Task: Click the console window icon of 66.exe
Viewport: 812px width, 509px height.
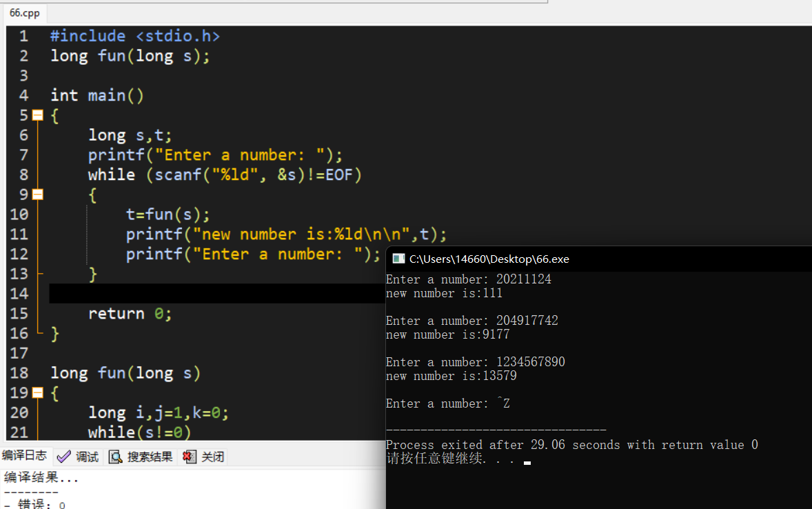Action: tap(398, 259)
